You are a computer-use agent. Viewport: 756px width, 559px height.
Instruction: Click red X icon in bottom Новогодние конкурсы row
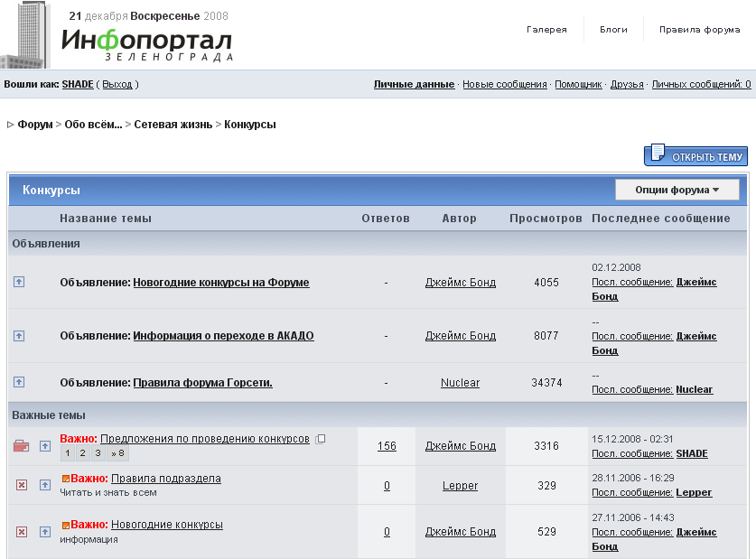21,532
